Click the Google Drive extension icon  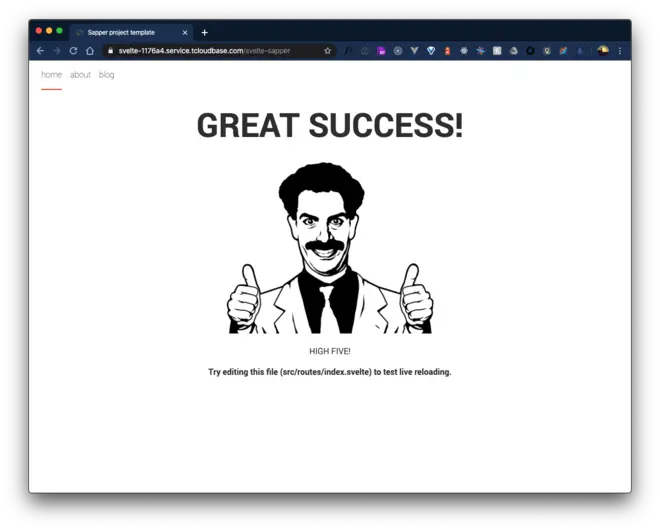514,51
